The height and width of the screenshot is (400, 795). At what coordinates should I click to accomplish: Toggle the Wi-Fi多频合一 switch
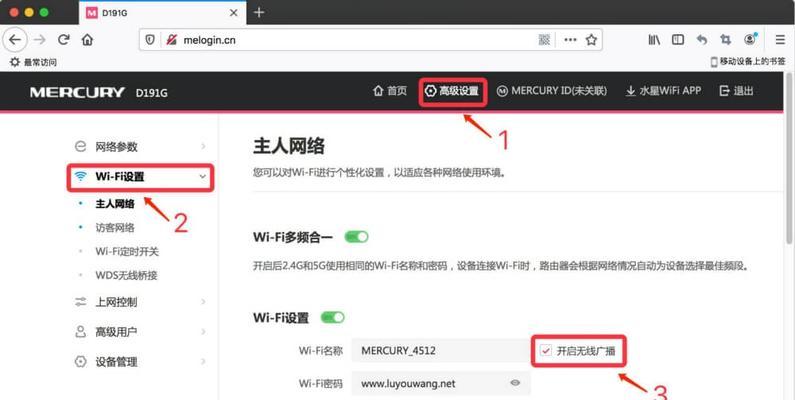click(x=356, y=237)
